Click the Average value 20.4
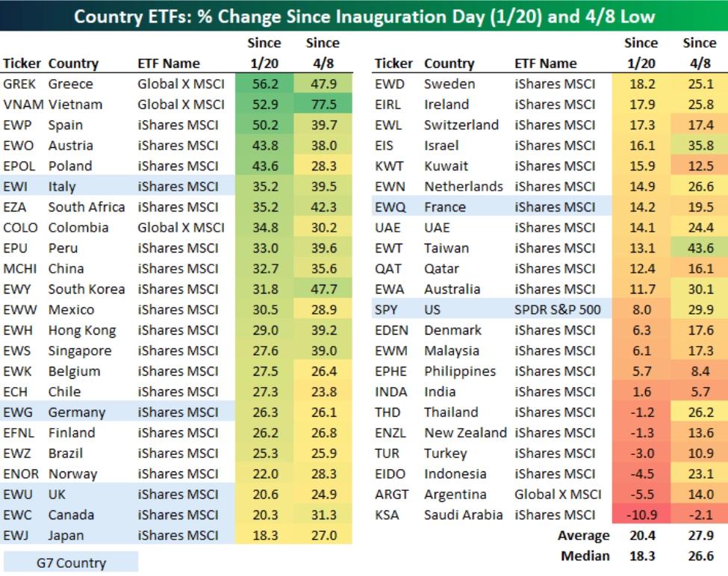 click(642, 536)
